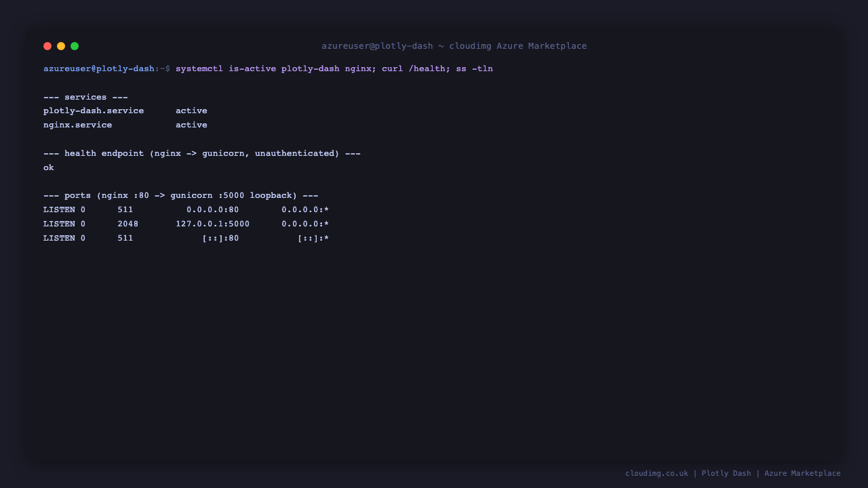
Task: Click the active status of plotly-dash.service
Action: [191, 110]
